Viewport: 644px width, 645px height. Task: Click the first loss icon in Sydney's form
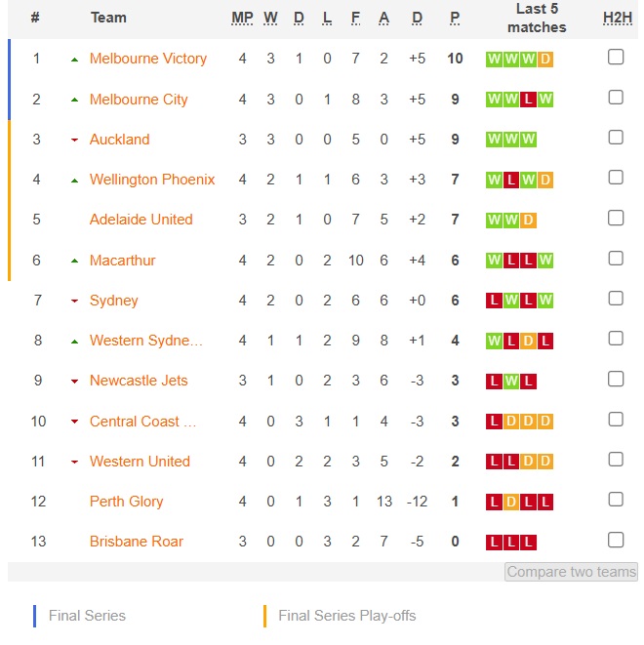tap(494, 301)
